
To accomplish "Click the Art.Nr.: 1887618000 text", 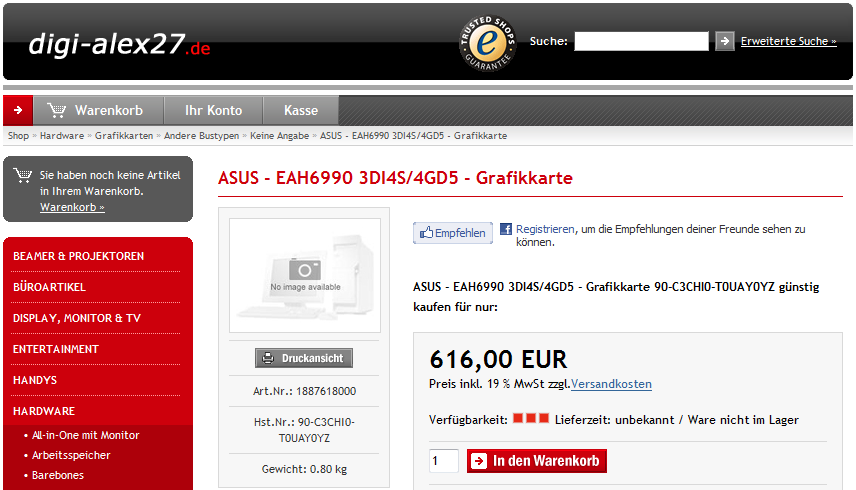I will pyautogui.click(x=305, y=391).
